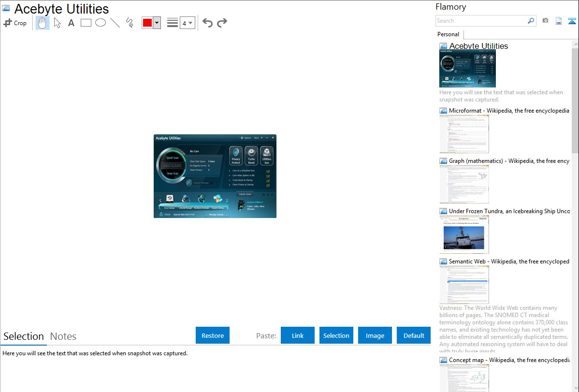Image resolution: width=579 pixels, height=392 pixels.
Task: Select the straight line tool
Action: [115, 23]
